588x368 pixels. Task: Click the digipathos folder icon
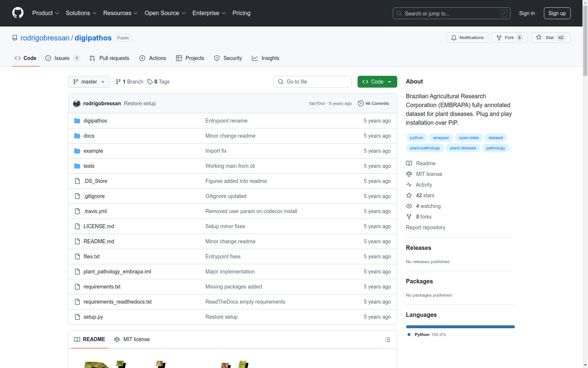pos(77,121)
